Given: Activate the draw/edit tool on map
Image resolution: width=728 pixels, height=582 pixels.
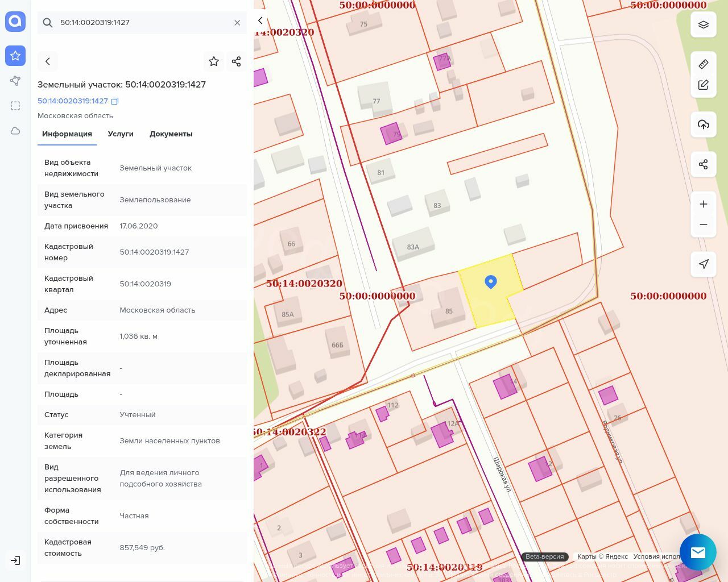Looking at the screenshot, I should tap(703, 85).
